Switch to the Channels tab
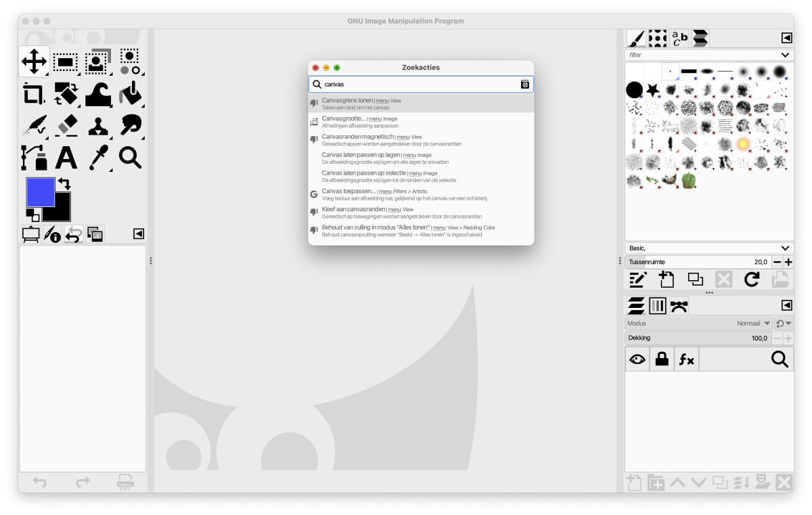 tap(658, 306)
